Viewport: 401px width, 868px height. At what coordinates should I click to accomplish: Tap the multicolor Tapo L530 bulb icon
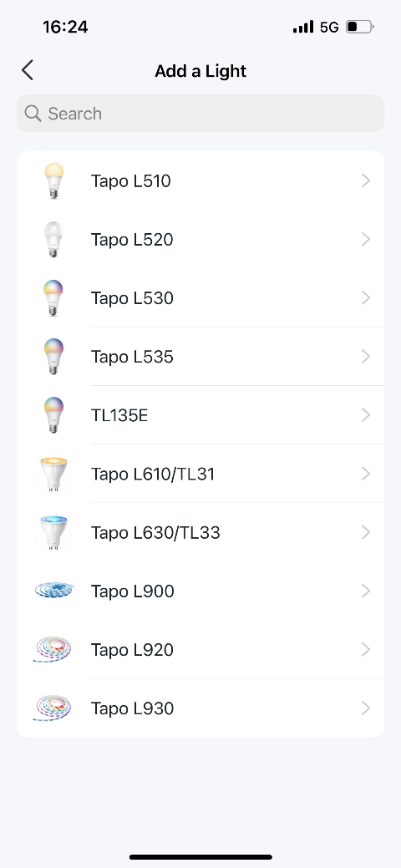pos(53,297)
